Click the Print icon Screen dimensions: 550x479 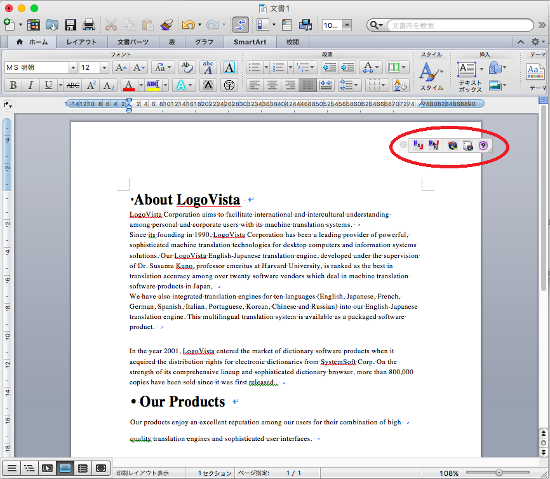tap(89, 25)
